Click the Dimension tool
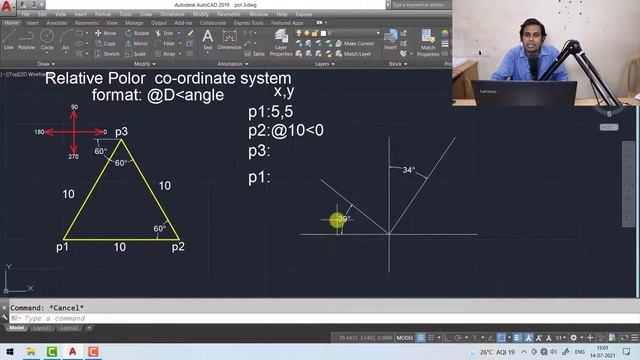Viewport: 640px width, 360px height. 229,40
